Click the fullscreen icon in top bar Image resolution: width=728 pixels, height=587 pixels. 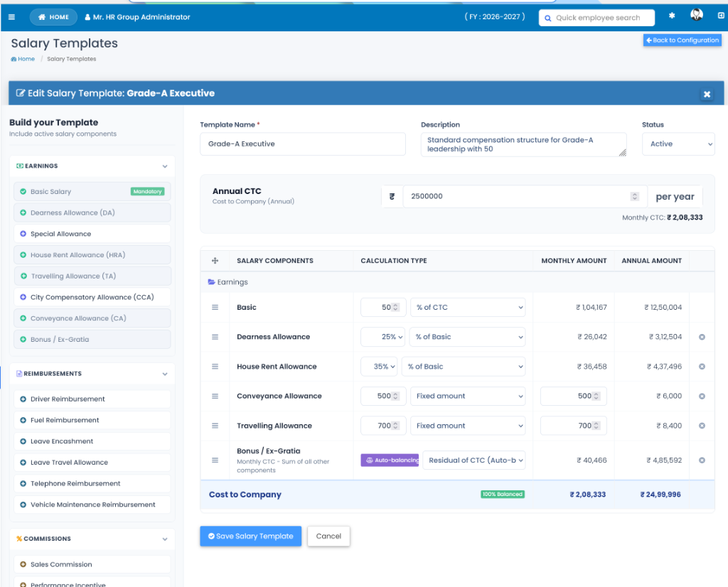pos(721,16)
